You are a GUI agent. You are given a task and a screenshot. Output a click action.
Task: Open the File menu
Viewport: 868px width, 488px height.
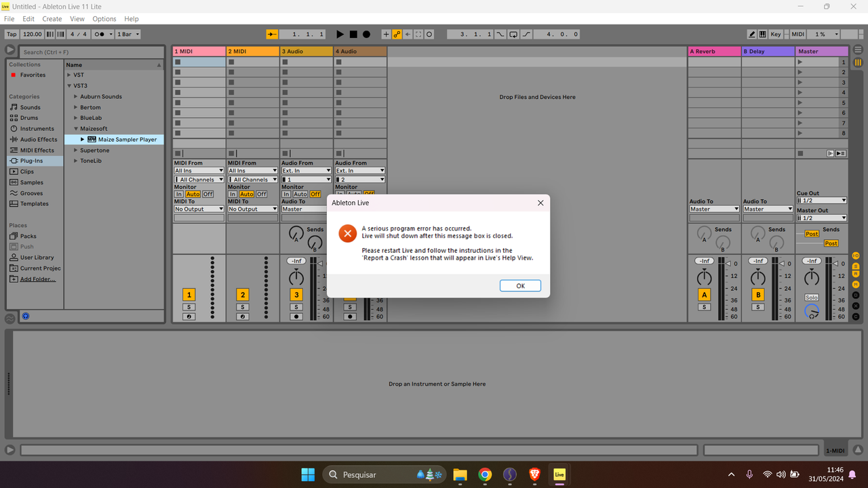(9, 19)
